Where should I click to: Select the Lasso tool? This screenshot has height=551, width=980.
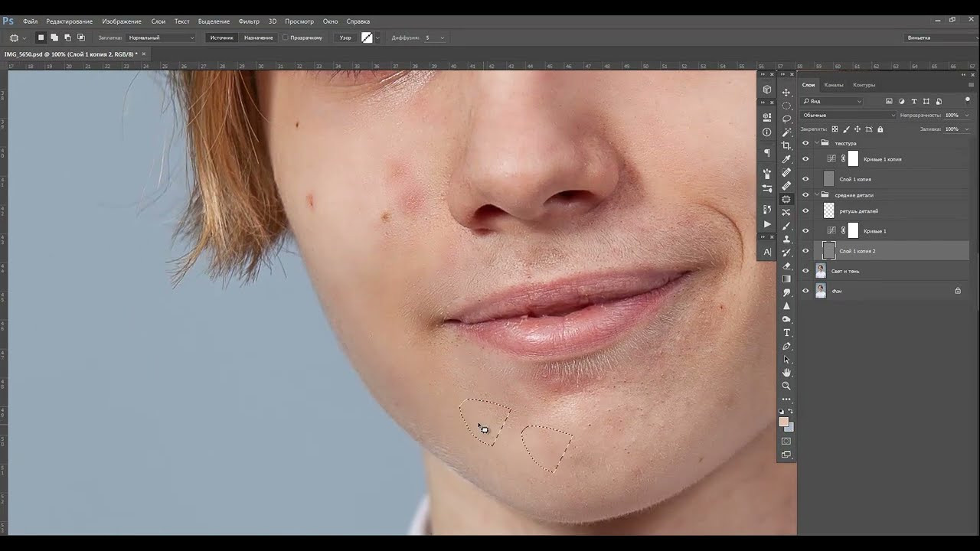(x=786, y=119)
